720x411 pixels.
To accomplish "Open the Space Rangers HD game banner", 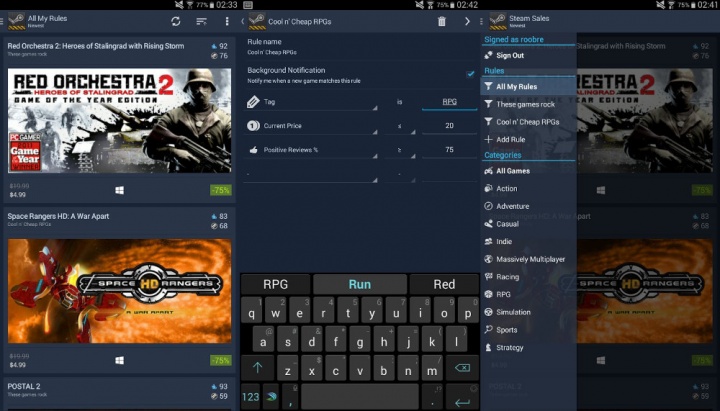I will click(119, 291).
